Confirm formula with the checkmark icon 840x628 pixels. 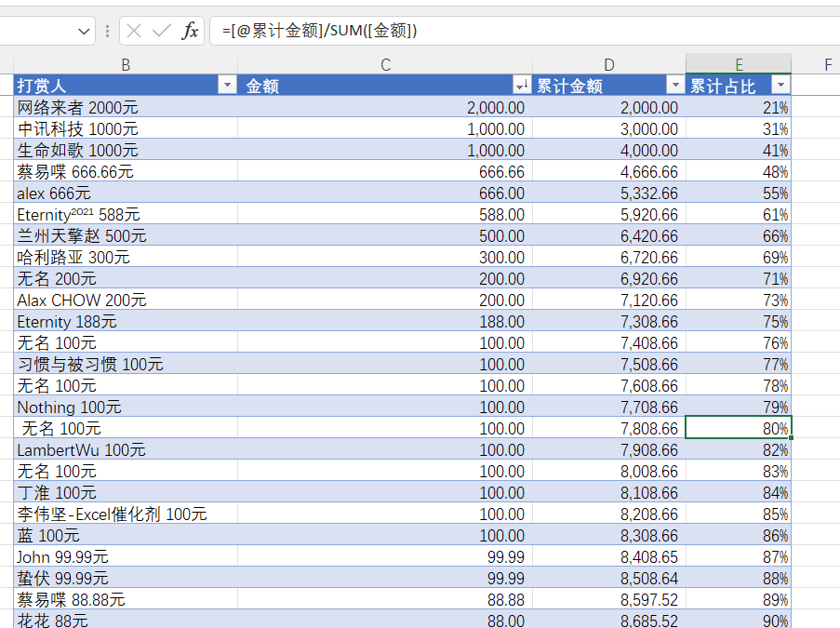(161, 31)
